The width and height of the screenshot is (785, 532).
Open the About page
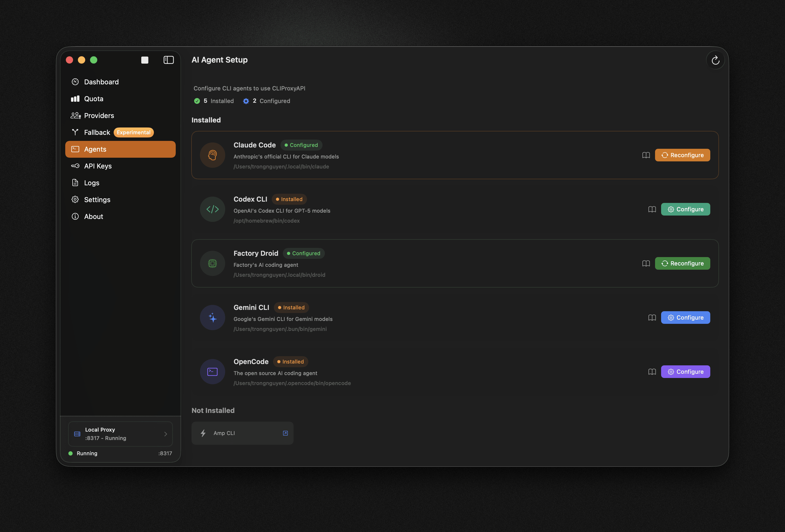(x=120, y=217)
